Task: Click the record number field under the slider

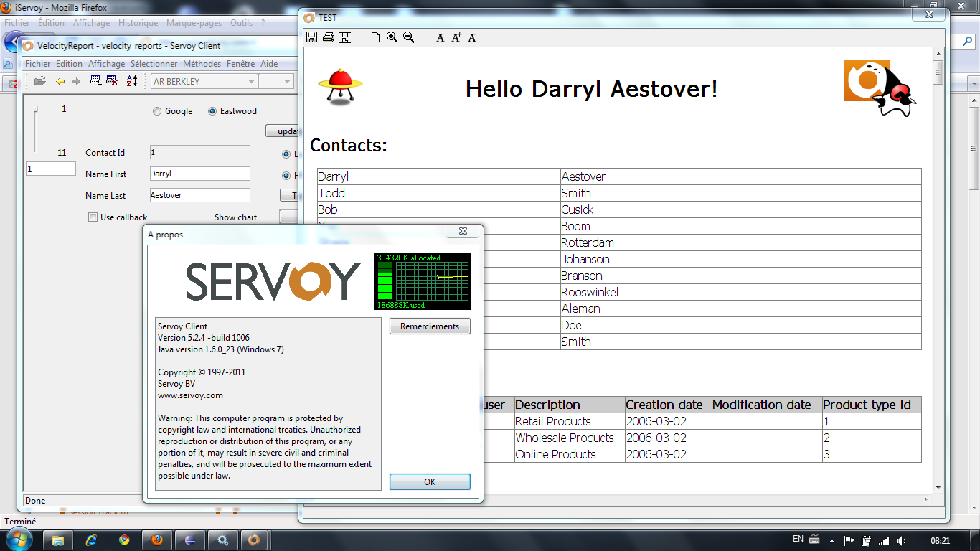Action: click(50, 169)
